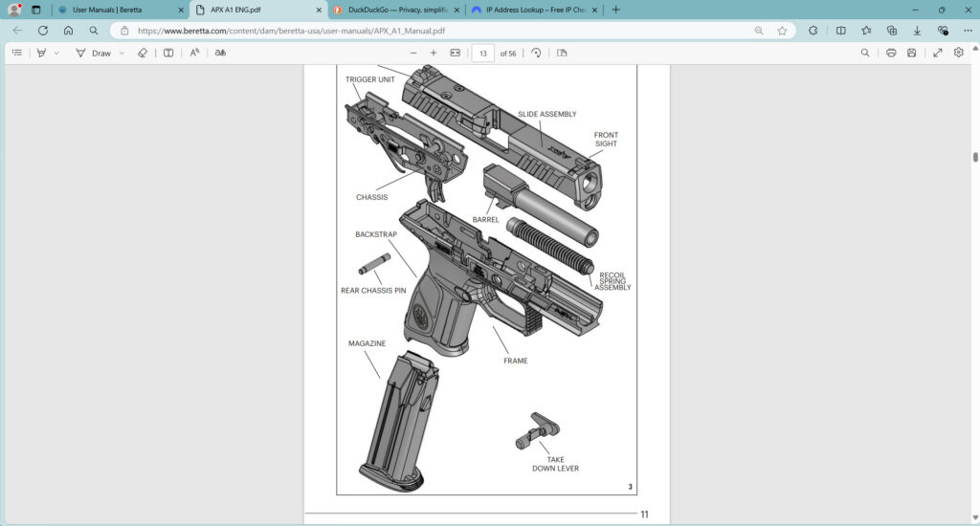The height and width of the screenshot is (526, 980).
Task: Start Read aloud for the PDF
Action: [x=195, y=54]
